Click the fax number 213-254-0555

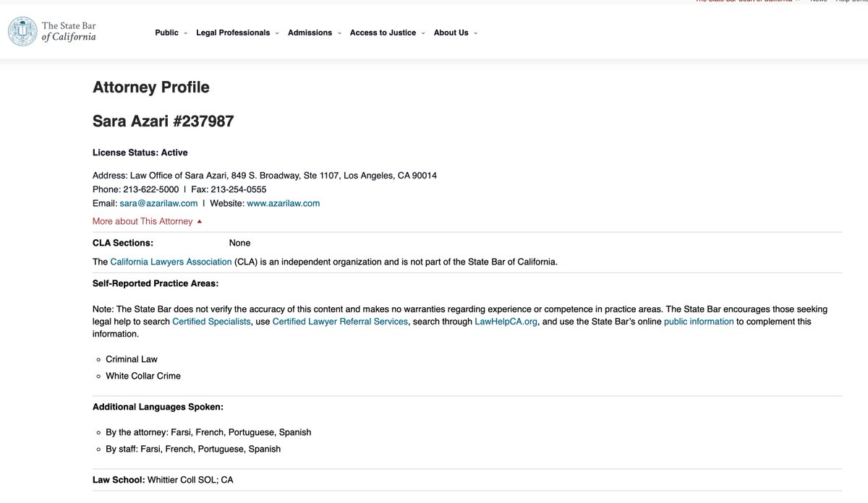pos(238,189)
